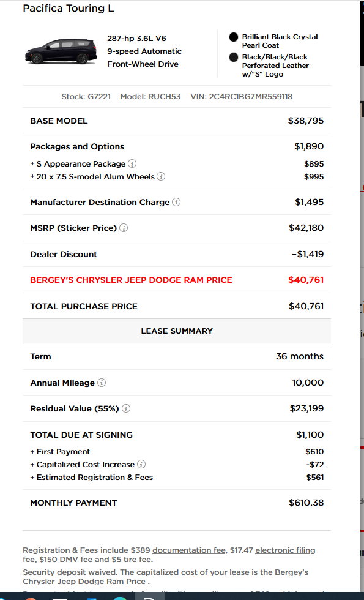Click info icon beside Residual Value (55%)
Image resolution: width=364 pixels, height=600 pixels.
coord(126,409)
